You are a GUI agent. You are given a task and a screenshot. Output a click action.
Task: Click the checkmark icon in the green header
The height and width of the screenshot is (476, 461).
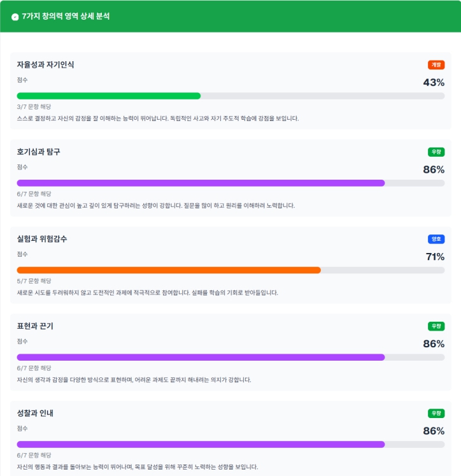click(15, 17)
